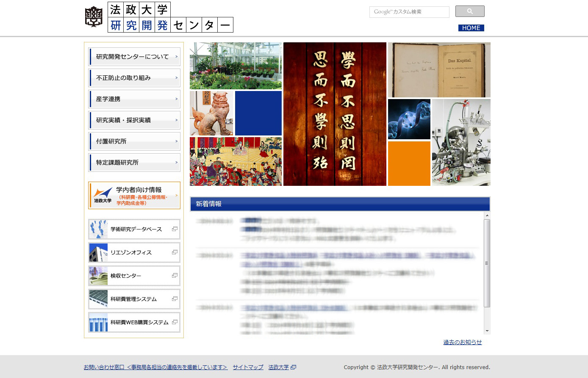
Task: Open 研究実績・採択実績 menu item
Action: 134,120
